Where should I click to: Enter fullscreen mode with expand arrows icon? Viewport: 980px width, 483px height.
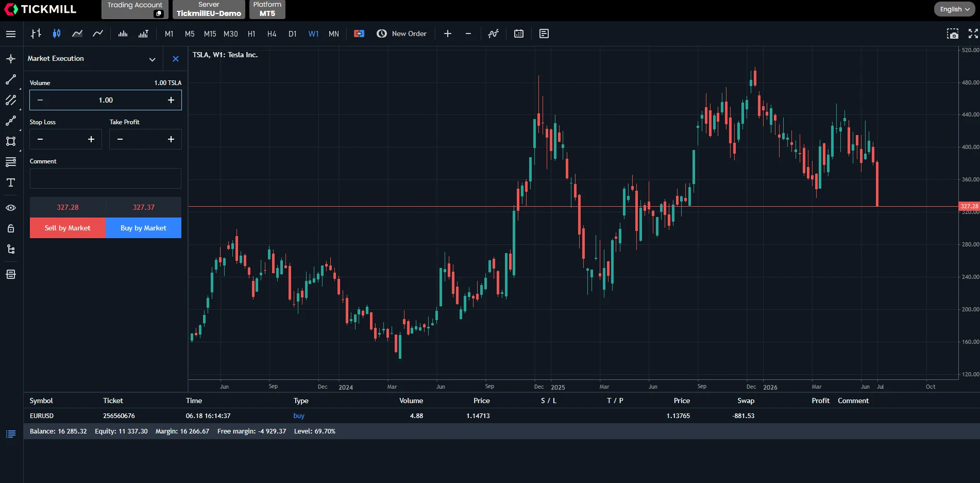click(x=973, y=34)
